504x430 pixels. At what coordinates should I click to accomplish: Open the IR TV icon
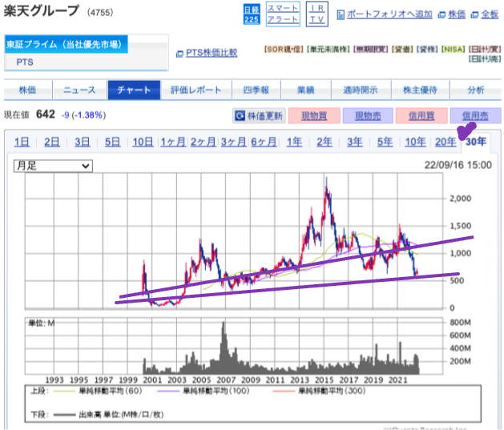point(317,14)
